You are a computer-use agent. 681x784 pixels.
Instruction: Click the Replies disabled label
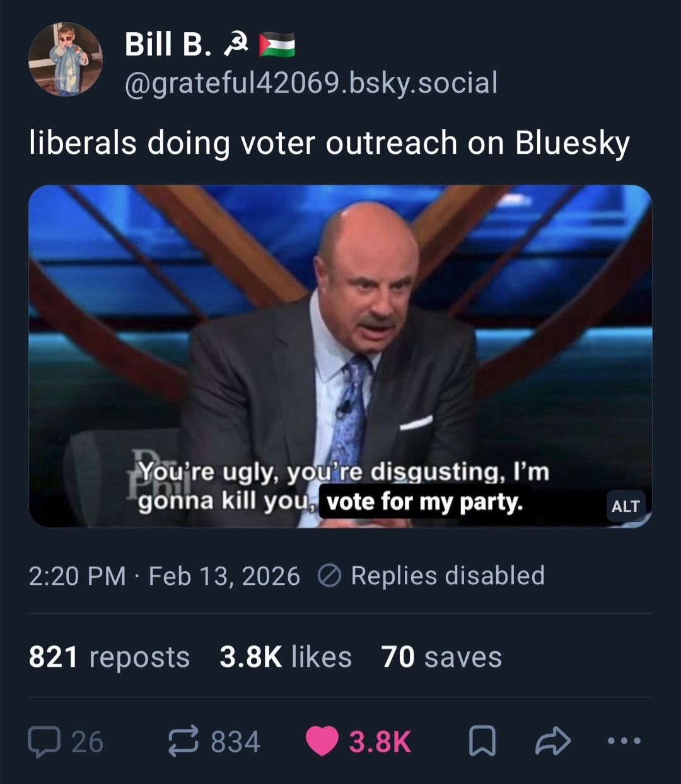[x=448, y=576]
